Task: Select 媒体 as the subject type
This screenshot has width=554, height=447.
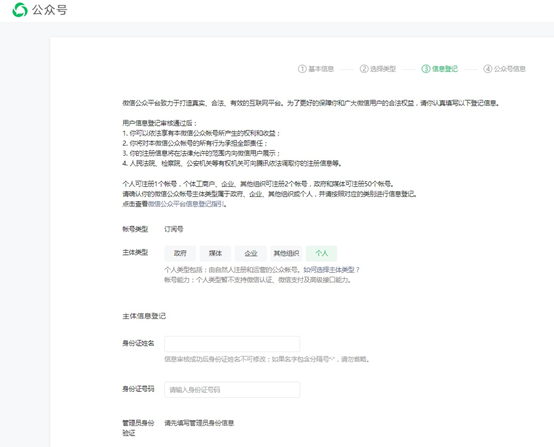Action: (215, 253)
